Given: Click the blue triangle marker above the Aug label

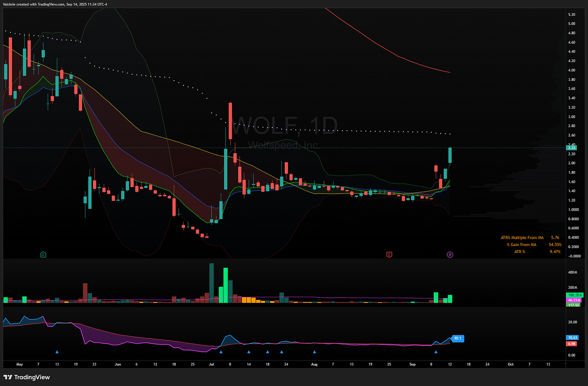Looking at the screenshot, I should 315,352.
